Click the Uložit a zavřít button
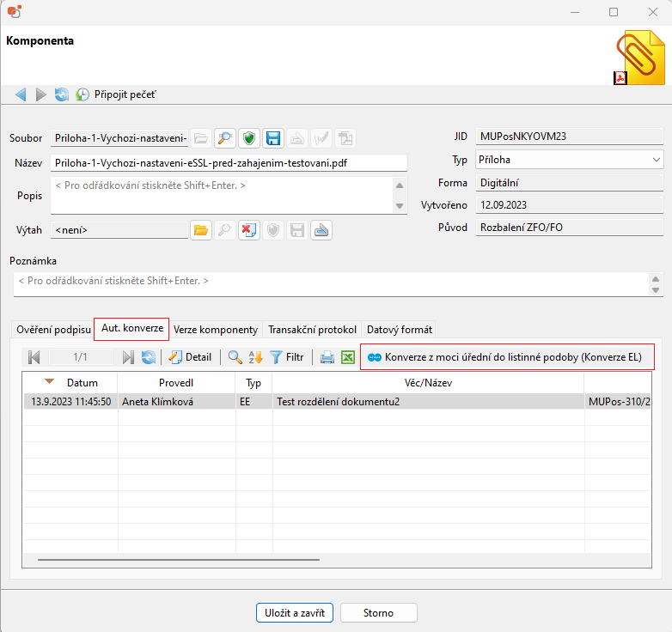 [294, 613]
